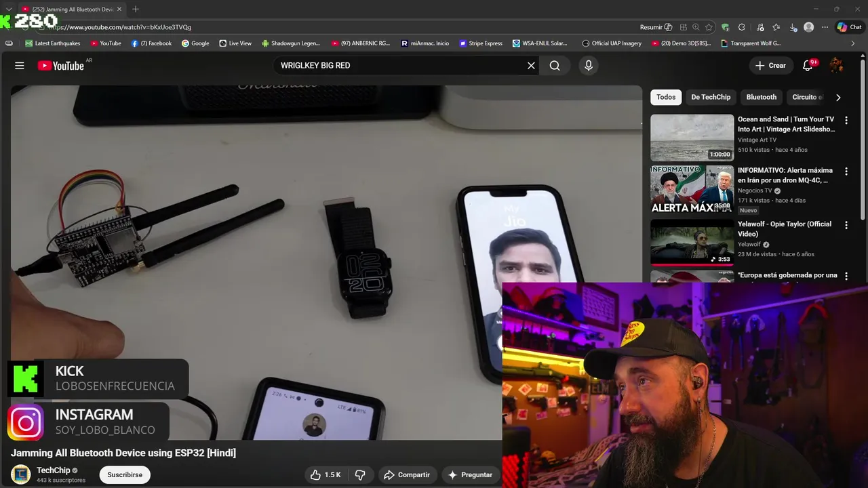Clear the search box with the X icon
Viewport: 868px width, 488px height.
click(531, 66)
